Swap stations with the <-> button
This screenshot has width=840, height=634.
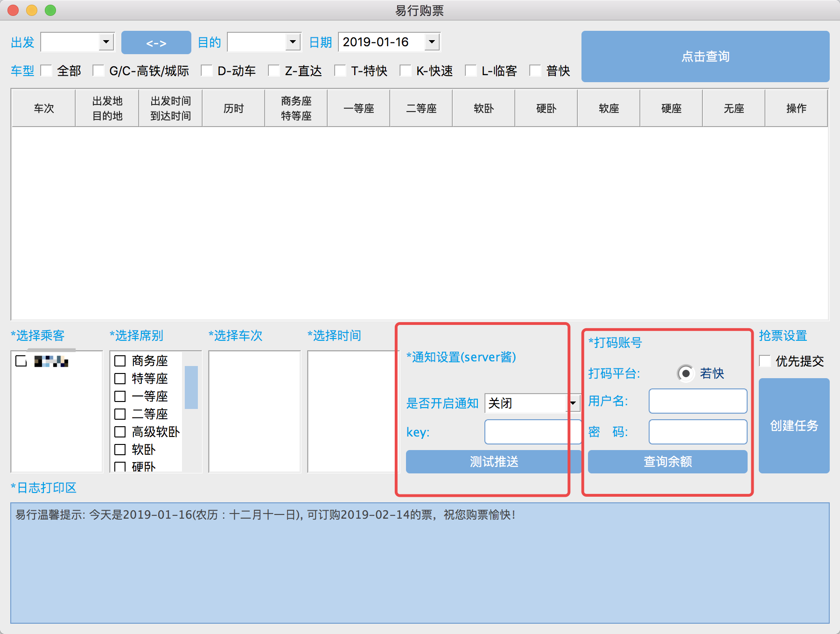click(156, 43)
